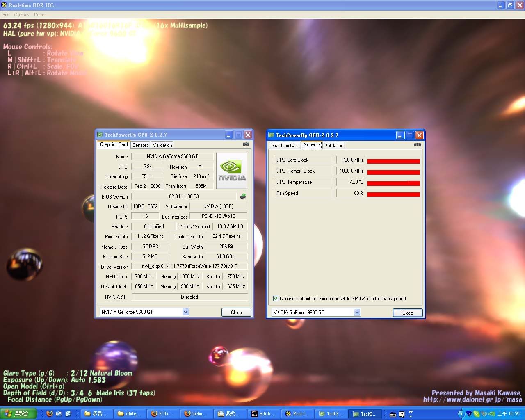This screenshot has width=525, height=420.
Task: Open the Demo menu in Real-time HDR IBL
Action: coord(39,15)
